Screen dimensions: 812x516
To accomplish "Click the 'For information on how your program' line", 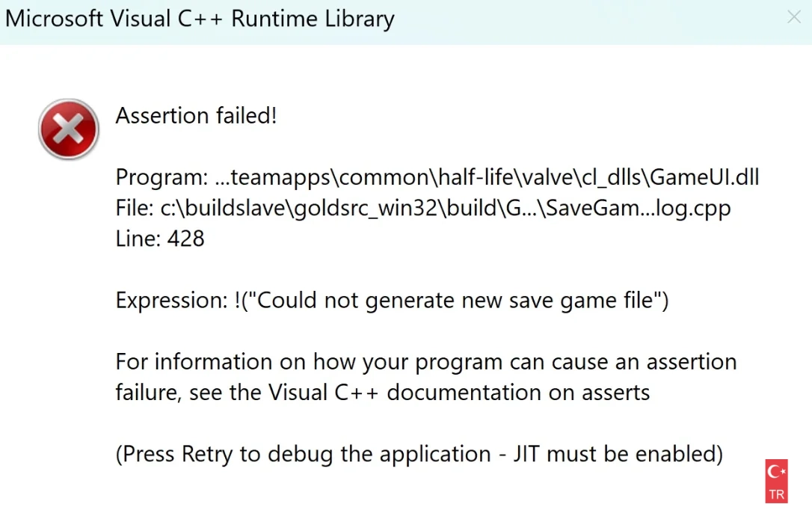I will [426, 362].
